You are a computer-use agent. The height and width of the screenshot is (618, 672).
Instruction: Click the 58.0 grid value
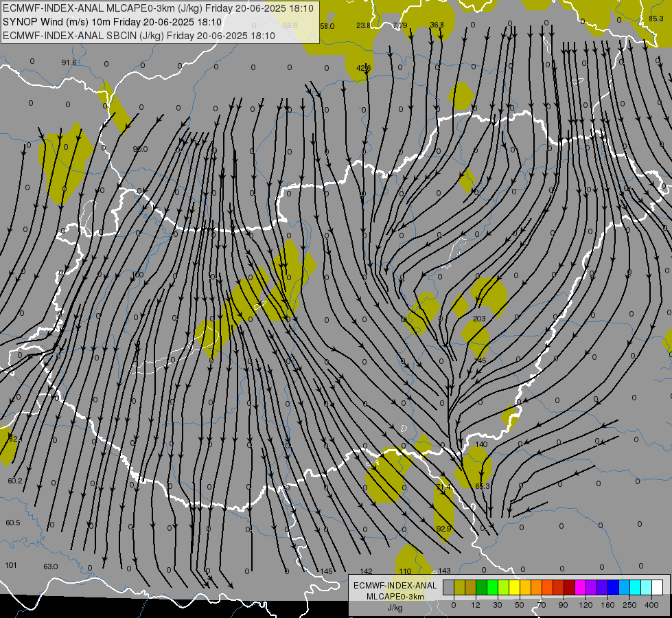(x=327, y=26)
